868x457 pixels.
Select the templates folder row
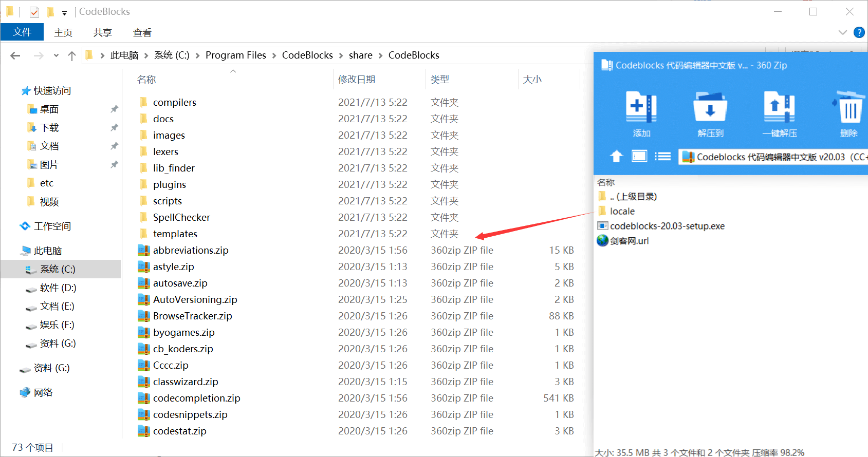point(356,234)
